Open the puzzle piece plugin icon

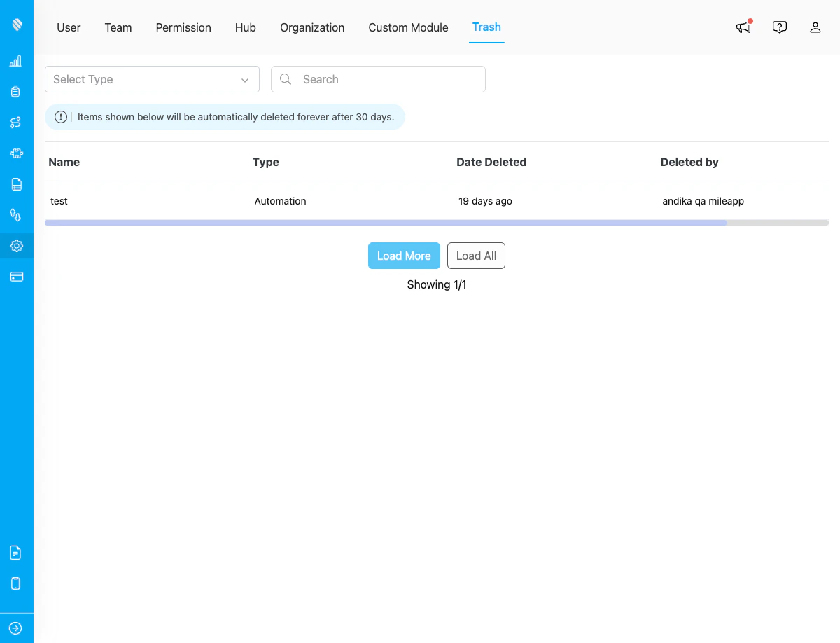pyautogui.click(x=16, y=153)
